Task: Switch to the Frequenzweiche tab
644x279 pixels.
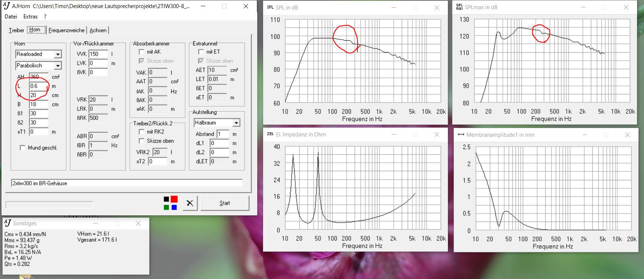Action: tap(67, 30)
